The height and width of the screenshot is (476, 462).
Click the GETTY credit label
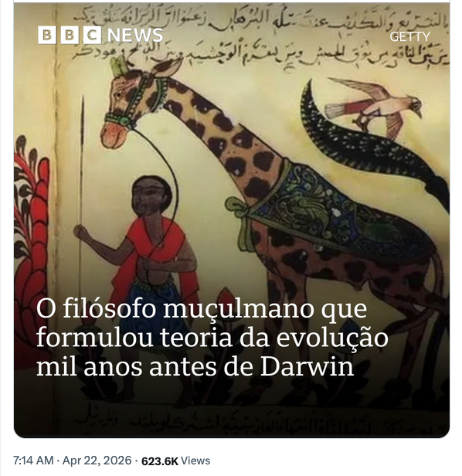tap(409, 37)
